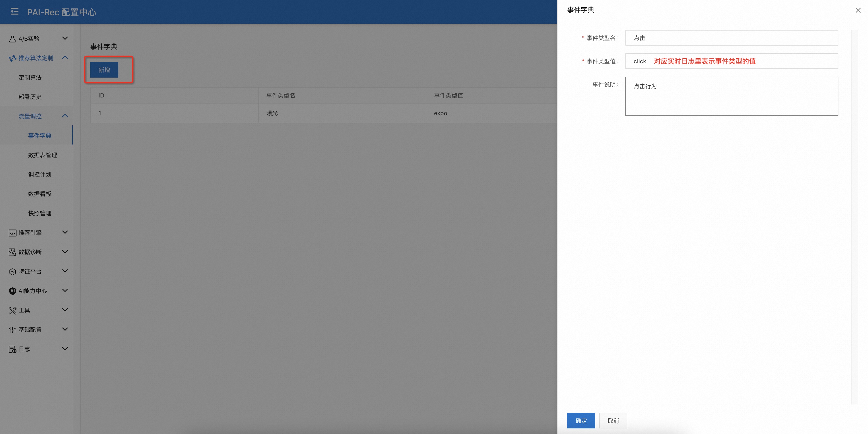Click the 事件类型值 input field
Viewport: 868px width, 434px height.
coord(731,61)
